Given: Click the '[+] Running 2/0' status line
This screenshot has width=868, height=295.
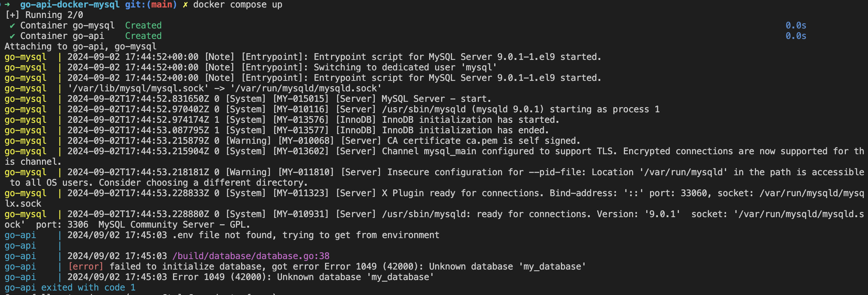Looking at the screenshot, I should tap(44, 15).
